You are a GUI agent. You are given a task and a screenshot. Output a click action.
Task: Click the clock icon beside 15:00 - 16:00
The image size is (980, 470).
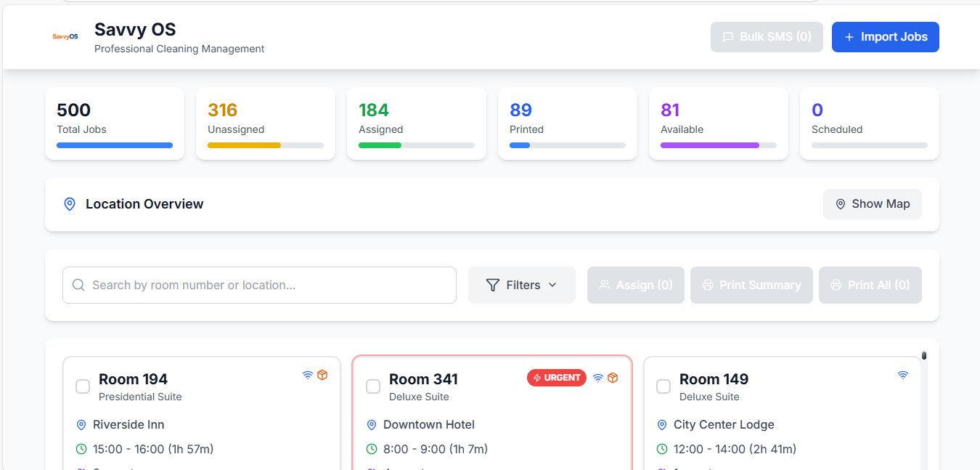coord(81,450)
